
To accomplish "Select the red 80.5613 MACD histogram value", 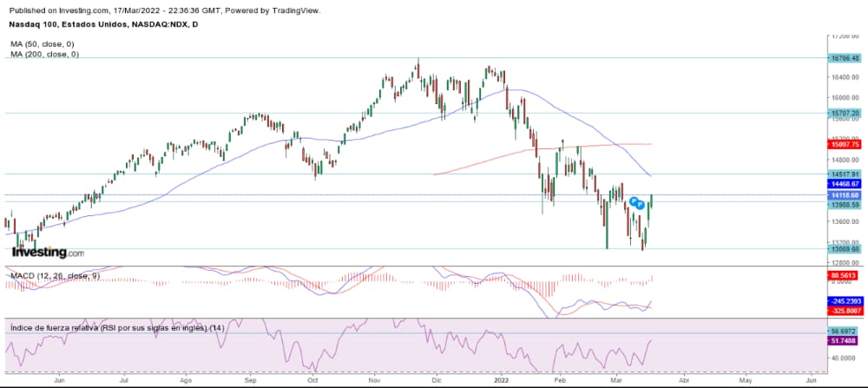I will click(x=844, y=274).
